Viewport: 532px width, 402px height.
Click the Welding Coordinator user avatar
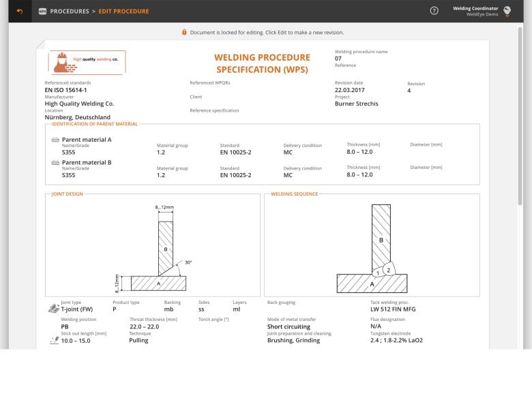[507, 11]
